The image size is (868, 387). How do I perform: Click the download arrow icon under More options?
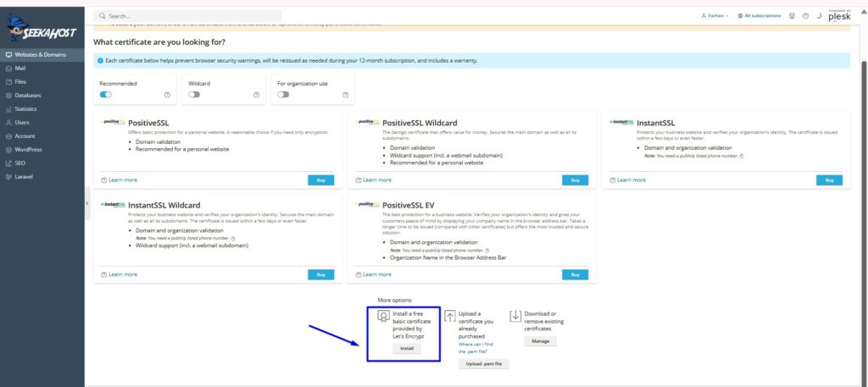(x=515, y=316)
